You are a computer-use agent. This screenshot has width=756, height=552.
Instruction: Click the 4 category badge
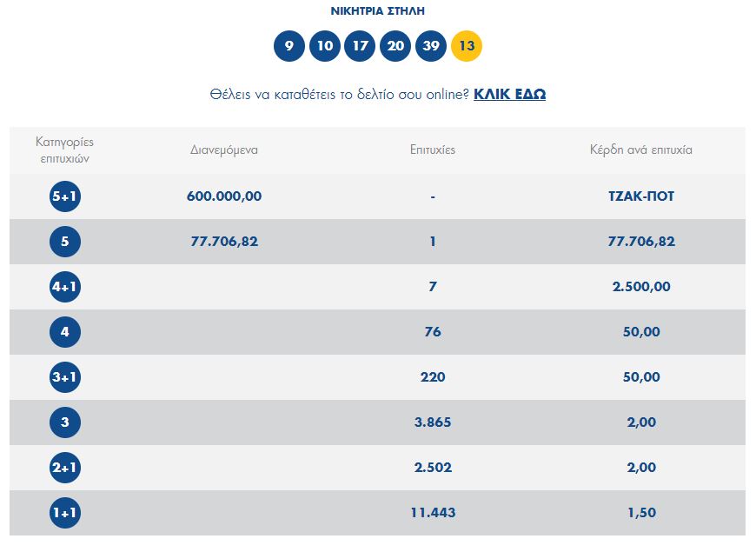[65, 332]
